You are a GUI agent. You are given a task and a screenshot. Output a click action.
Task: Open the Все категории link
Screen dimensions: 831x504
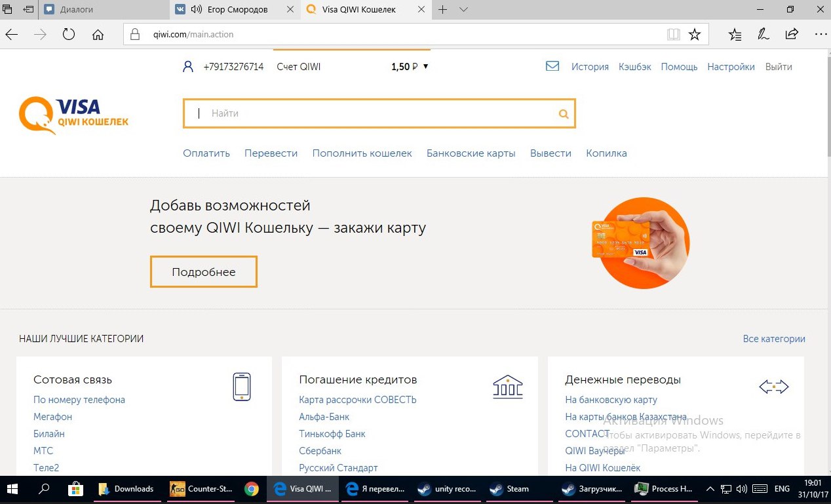(x=774, y=339)
